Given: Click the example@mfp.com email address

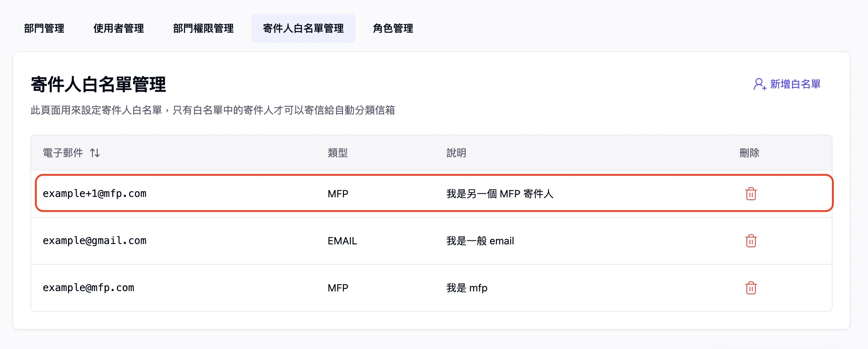Looking at the screenshot, I should coord(88,288).
